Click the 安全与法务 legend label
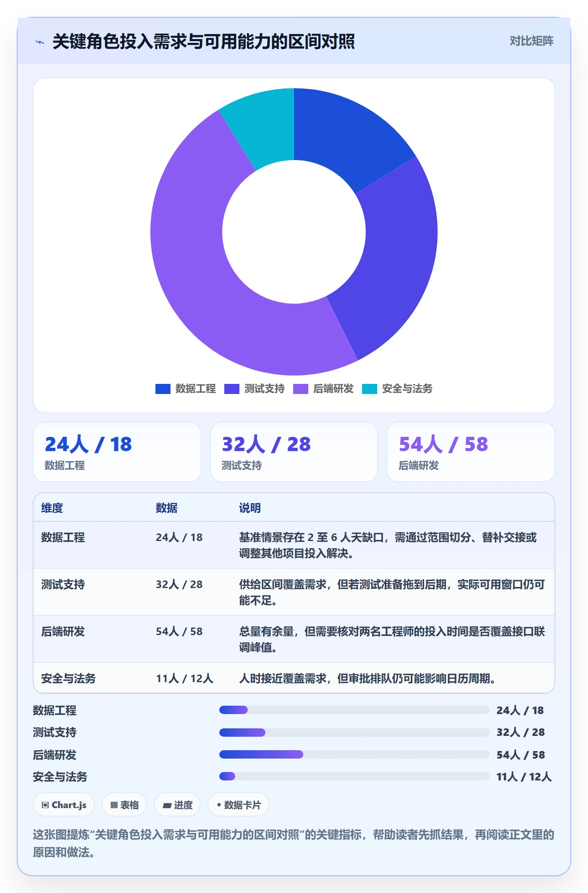 click(x=407, y=389)
